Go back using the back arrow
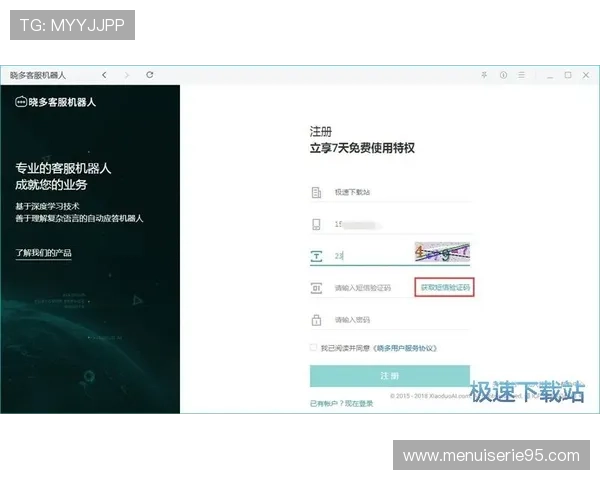600x480 pixels. [x=104, y=75]
